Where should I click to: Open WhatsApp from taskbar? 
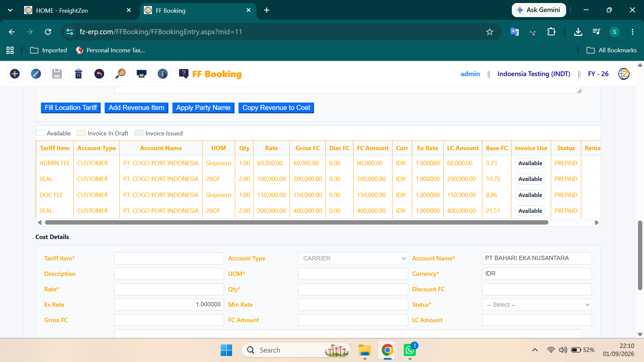410,350
